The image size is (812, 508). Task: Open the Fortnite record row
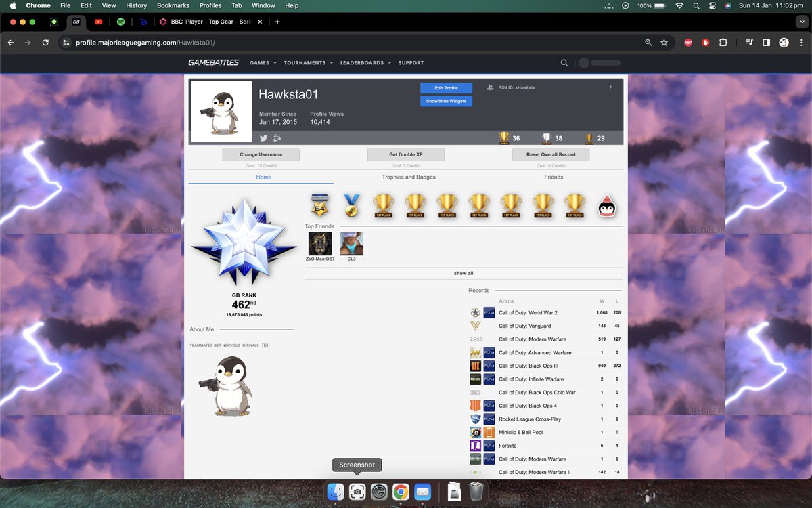pos(545,446)
